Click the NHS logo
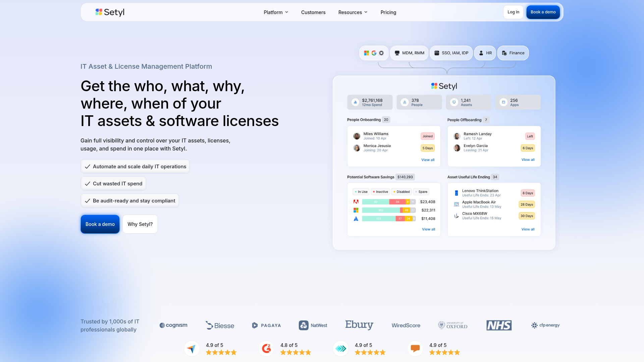The height and width of the screenshot is (362, 644). [499, 325]
